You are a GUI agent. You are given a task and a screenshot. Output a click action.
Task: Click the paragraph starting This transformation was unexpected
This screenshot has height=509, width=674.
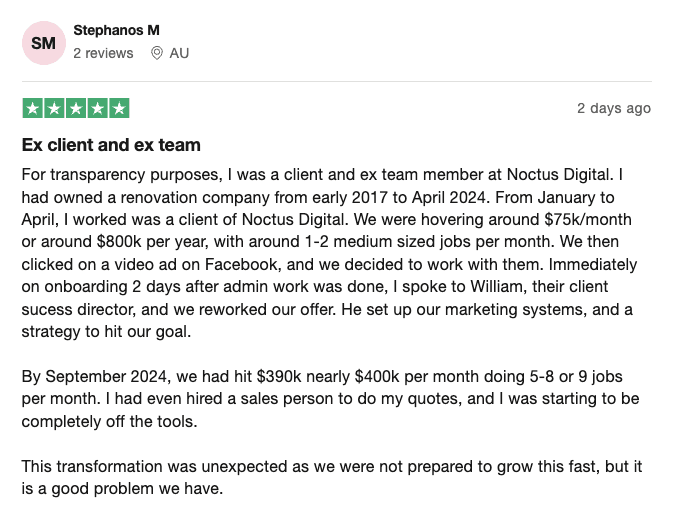tap(332, 477)
